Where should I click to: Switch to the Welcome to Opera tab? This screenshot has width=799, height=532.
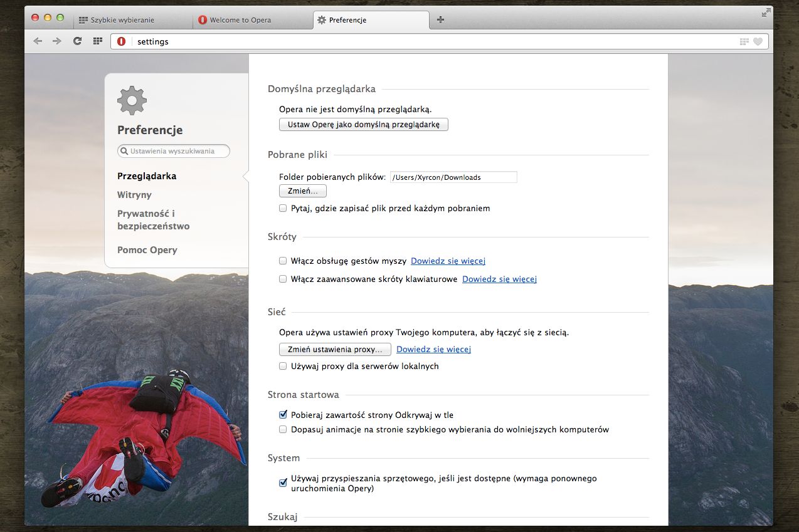tap(253, 20)
